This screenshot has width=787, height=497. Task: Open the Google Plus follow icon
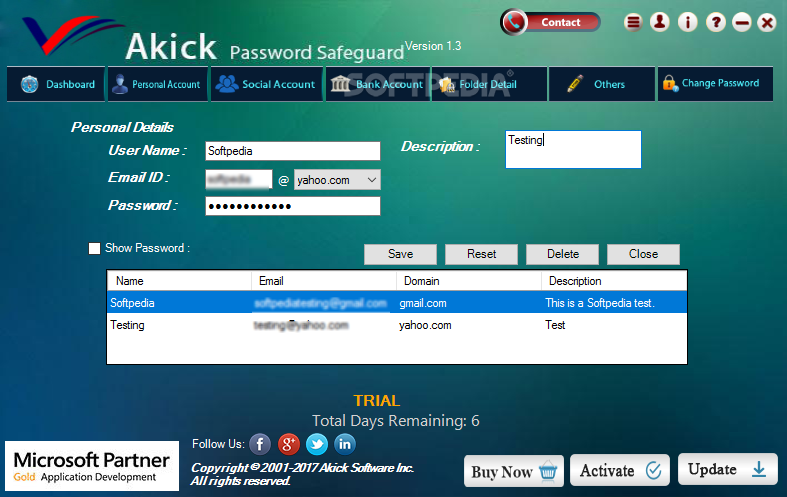pyautogui.click(x=289, y=444)
